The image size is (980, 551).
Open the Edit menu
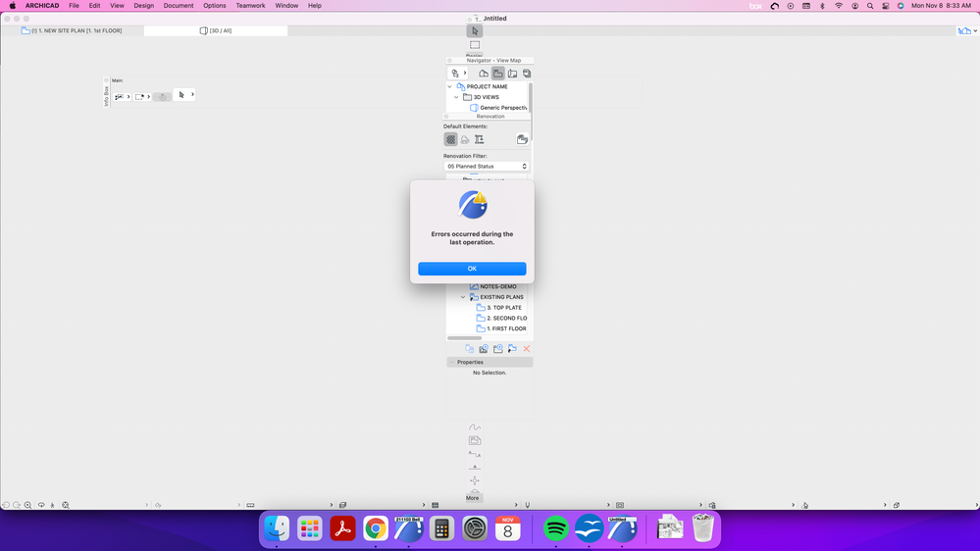[94, 6]
